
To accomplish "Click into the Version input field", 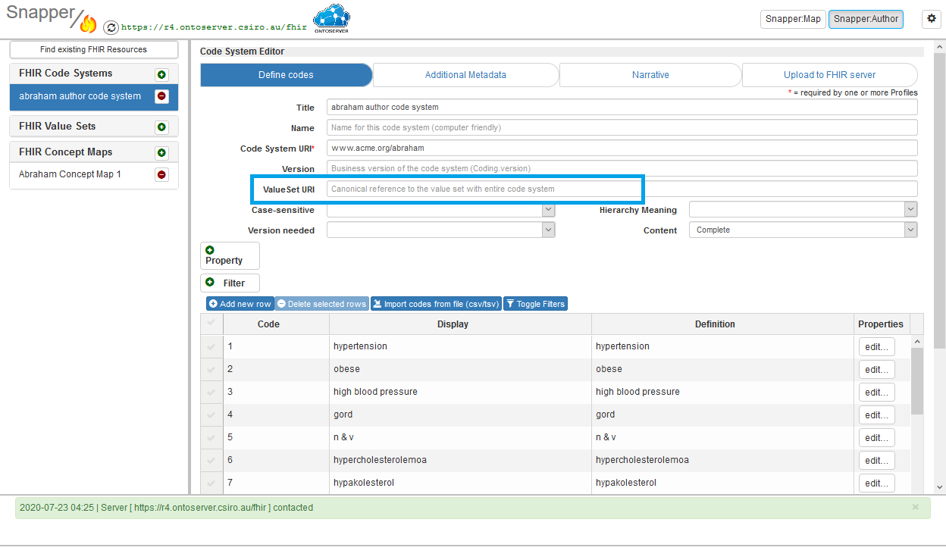I will point(622,168).
